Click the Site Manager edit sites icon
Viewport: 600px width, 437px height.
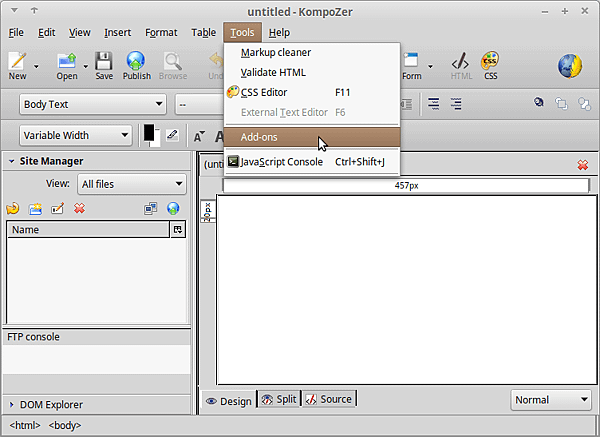pyautogui.click(x=151, y=209)
